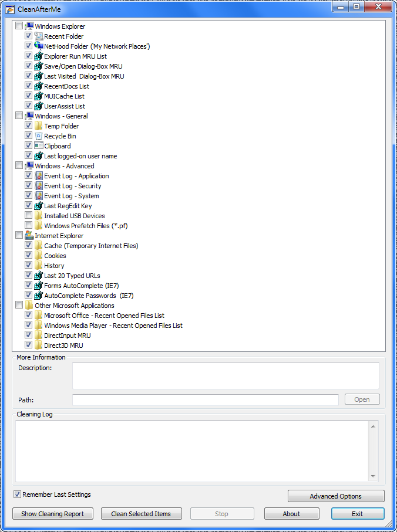Click the Cleaning Log scrollbar up arrow
Screen dimensions: 397x532
(373, 426)
